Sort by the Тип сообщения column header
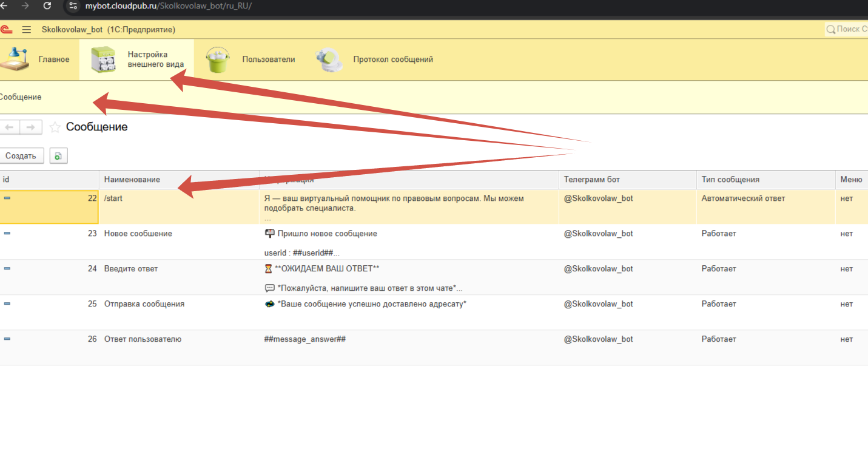 point(730,180)
